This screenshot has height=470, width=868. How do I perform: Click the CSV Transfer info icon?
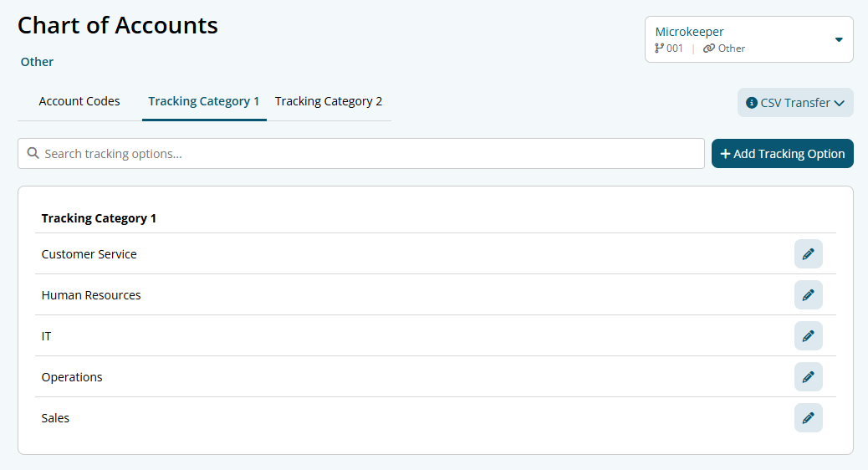[x=752, y=103]
